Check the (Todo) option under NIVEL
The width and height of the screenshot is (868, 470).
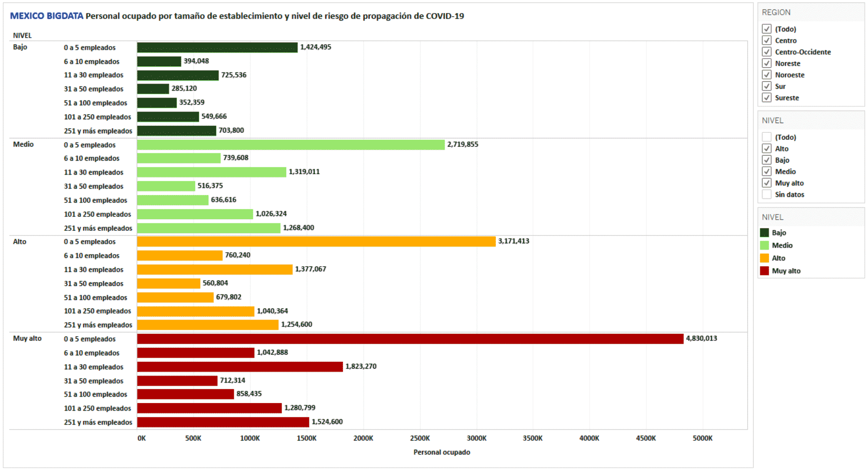point(767,137)
